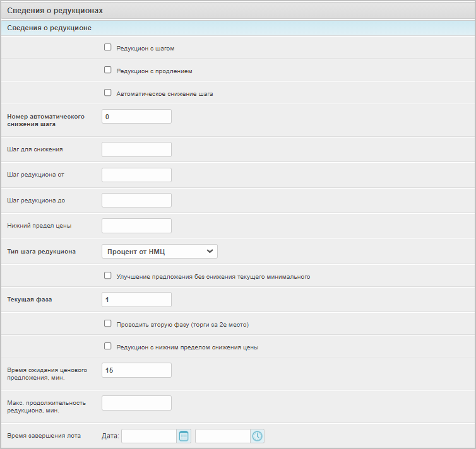Enable 'Проводить вторую фазу' checkbox
Image resolution: width=476 pixels, height=449 pixels.
(x=107, y=324)
